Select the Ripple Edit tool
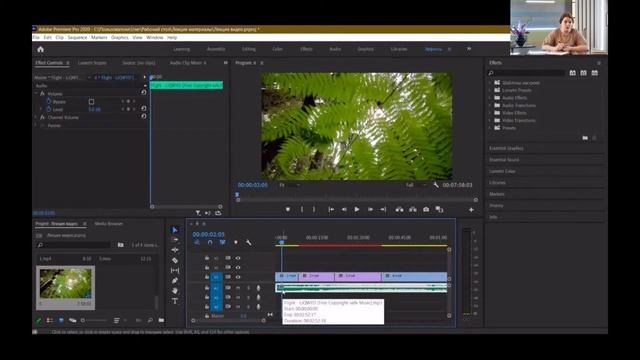The width and height of the screenshot is (640, 360). click(x=175, y=250)
